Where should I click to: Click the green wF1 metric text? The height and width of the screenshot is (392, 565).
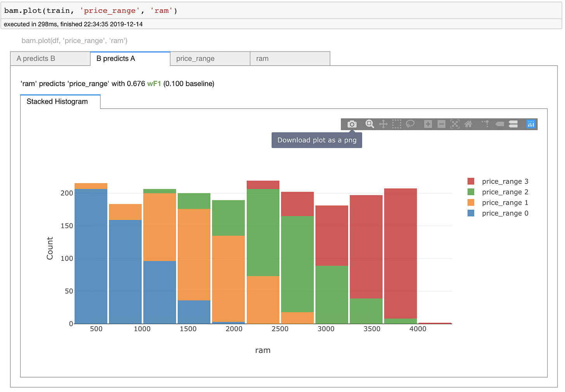pos(154,84)
